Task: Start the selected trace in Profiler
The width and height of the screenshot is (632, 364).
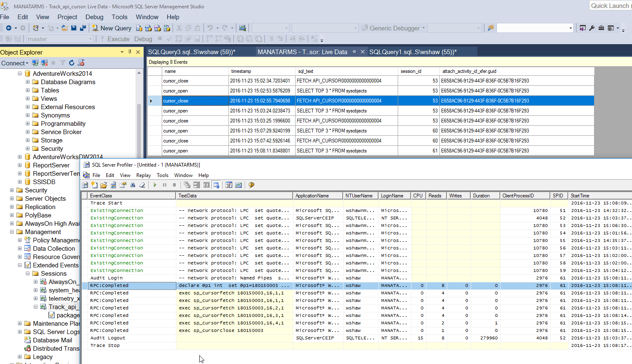Action: [155, 184]
